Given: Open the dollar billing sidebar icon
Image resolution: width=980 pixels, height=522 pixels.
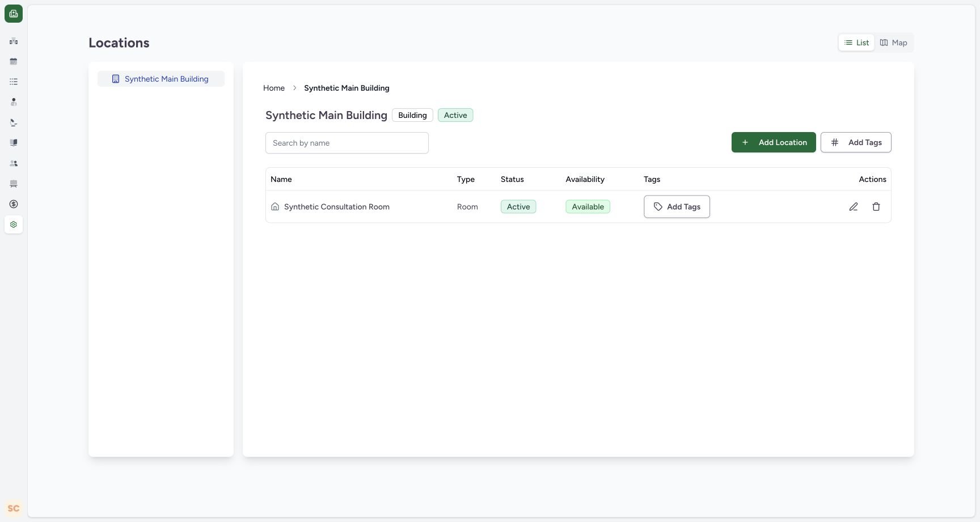Looking at the screenshot, I should [x=14, y=204].
